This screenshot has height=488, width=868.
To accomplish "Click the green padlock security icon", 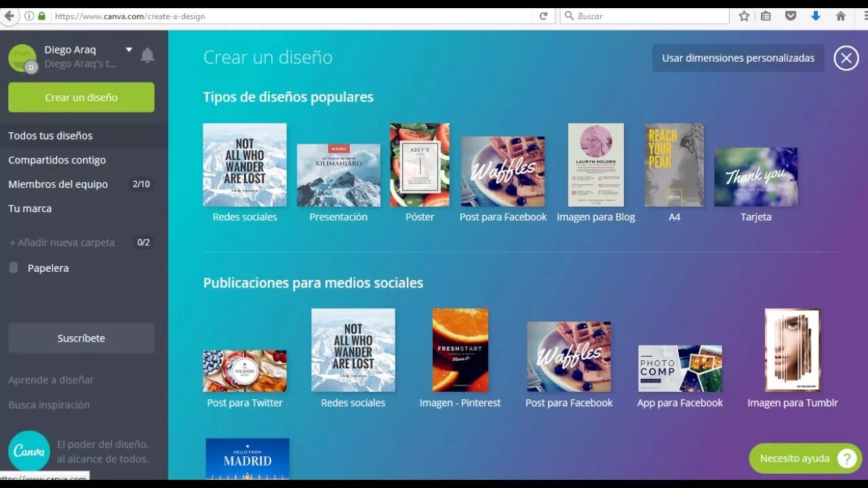I will [x=42, y=16].
